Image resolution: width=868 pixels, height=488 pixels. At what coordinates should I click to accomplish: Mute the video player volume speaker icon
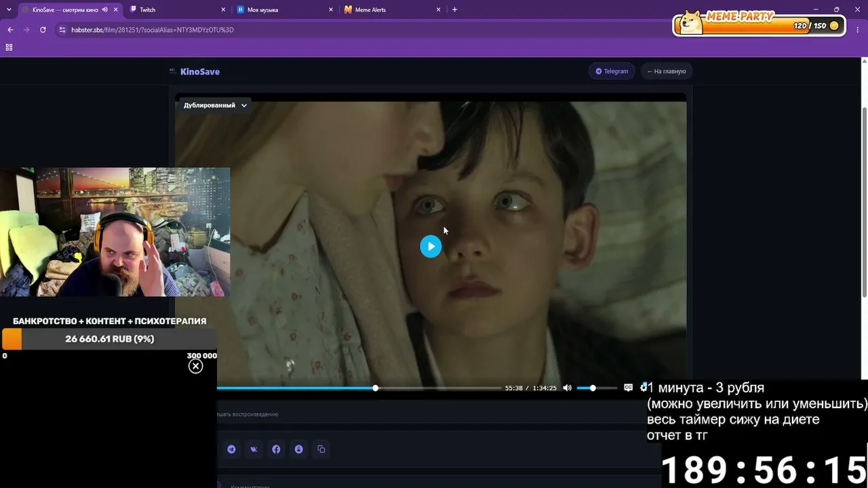point(567,388)
